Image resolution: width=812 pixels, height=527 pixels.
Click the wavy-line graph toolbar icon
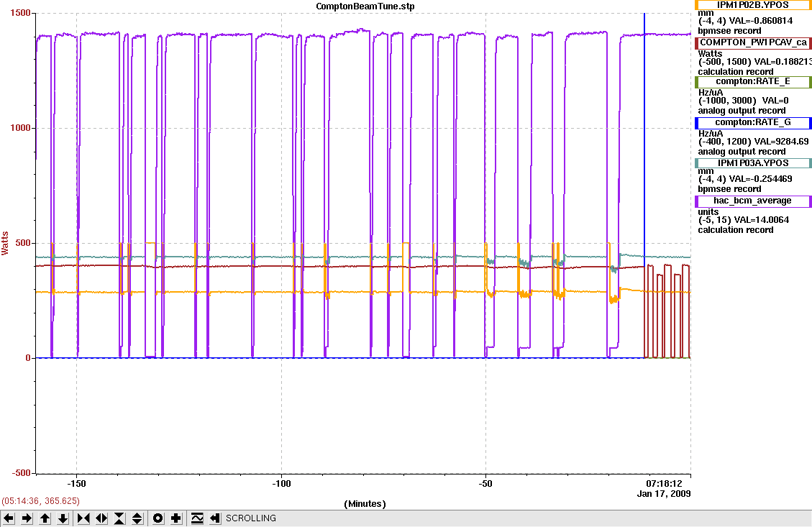coord(197,518)
